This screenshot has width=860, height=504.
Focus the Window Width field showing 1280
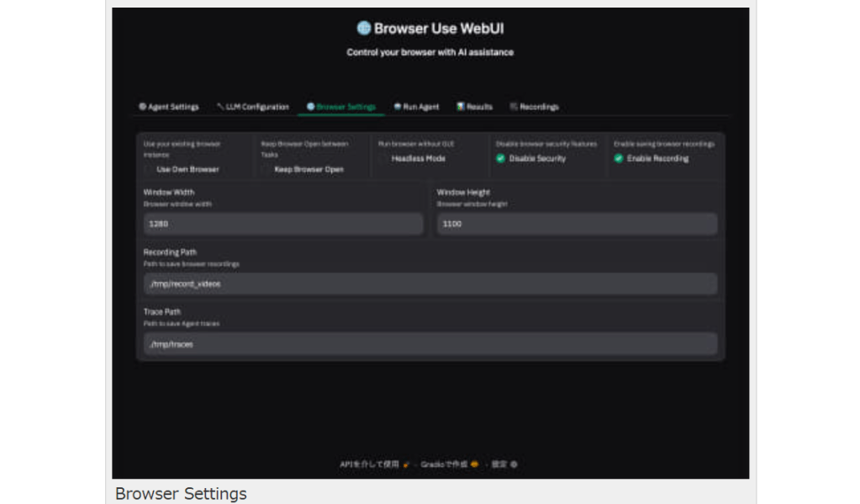[x=282, y=224]
